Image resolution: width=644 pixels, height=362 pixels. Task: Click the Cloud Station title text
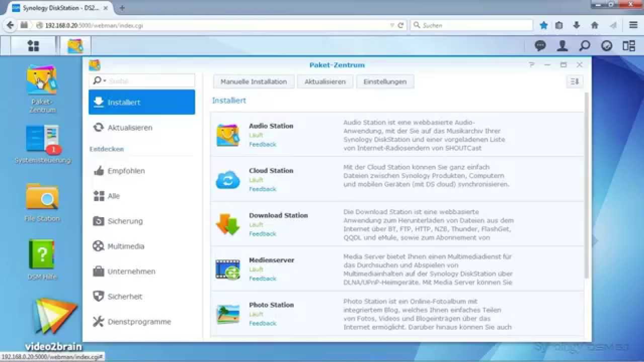[271, 171]
